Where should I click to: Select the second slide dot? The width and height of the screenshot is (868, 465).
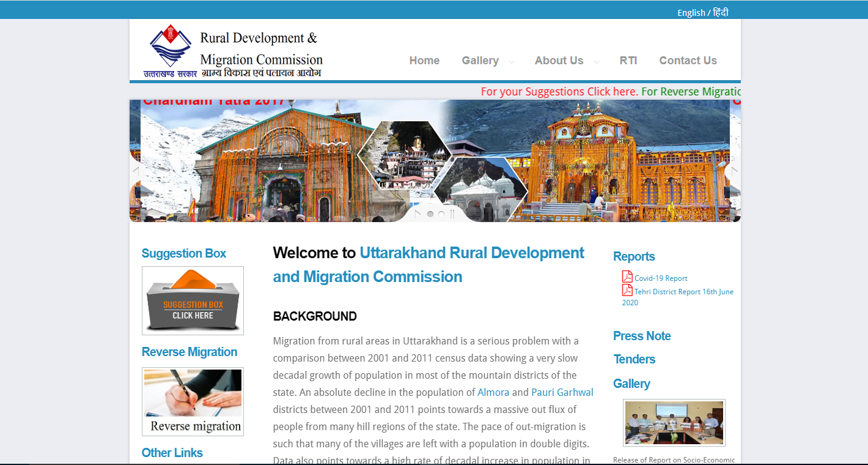[x=441, y=214]
